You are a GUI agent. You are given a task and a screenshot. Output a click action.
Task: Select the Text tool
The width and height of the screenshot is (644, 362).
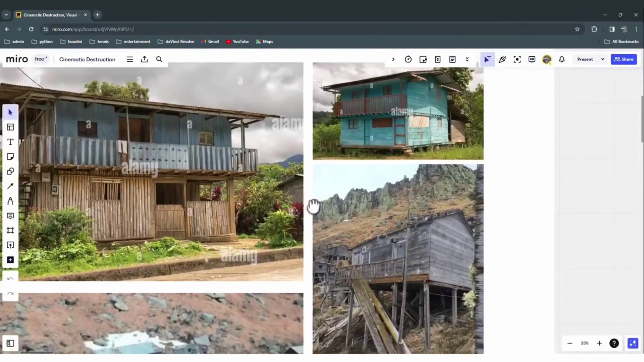tap(10, 142)
